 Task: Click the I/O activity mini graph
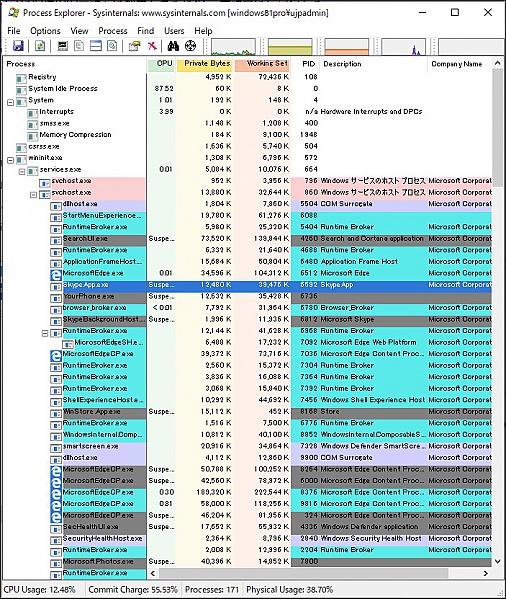[x=403, y=47]
